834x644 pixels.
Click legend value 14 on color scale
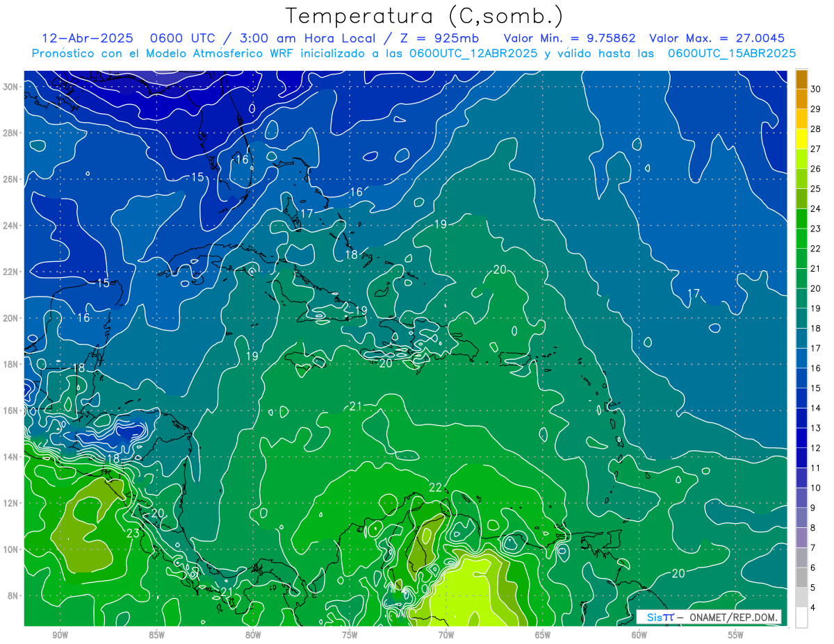point(815,408)
